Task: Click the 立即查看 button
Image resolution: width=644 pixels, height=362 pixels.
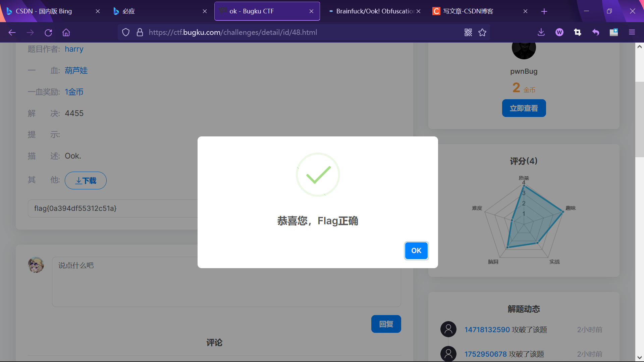Action: (524, 108)
